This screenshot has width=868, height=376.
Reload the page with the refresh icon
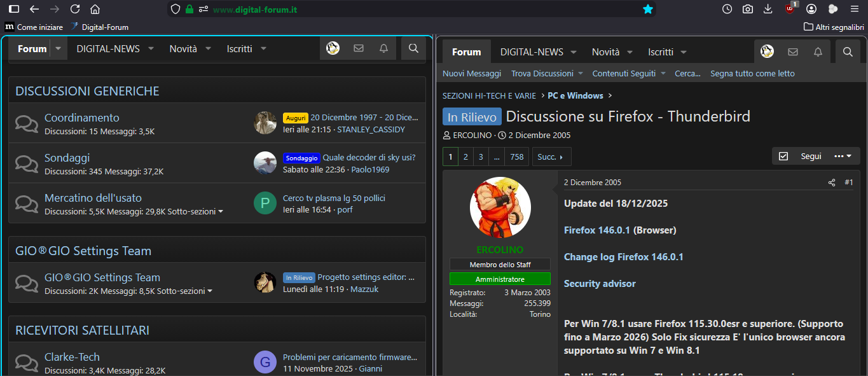(75, 9)
